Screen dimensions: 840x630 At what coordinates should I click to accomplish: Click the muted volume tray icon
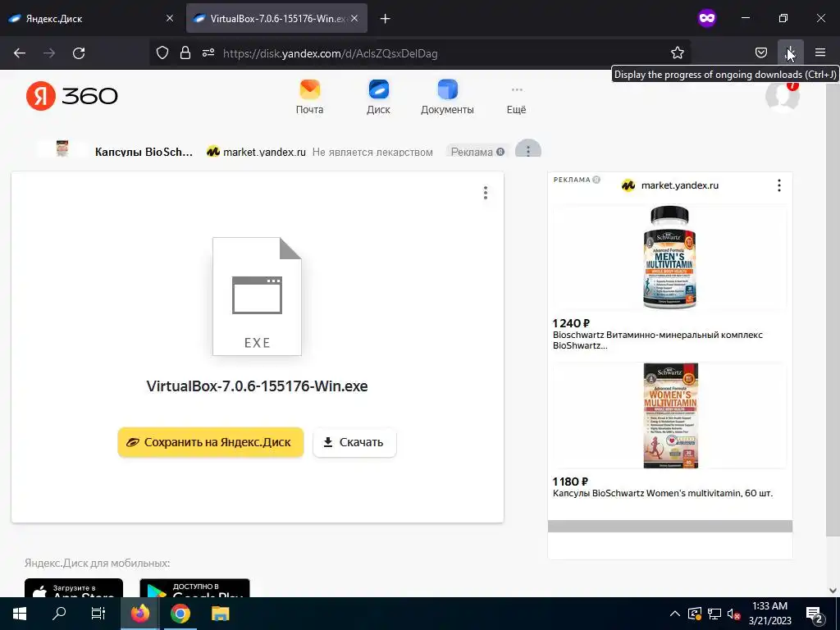click(733, 614)
